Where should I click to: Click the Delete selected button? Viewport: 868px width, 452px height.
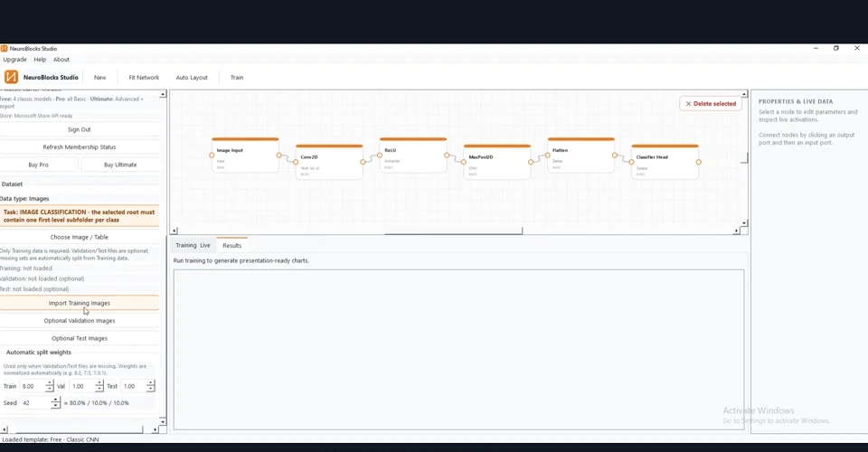pos(711,103)
